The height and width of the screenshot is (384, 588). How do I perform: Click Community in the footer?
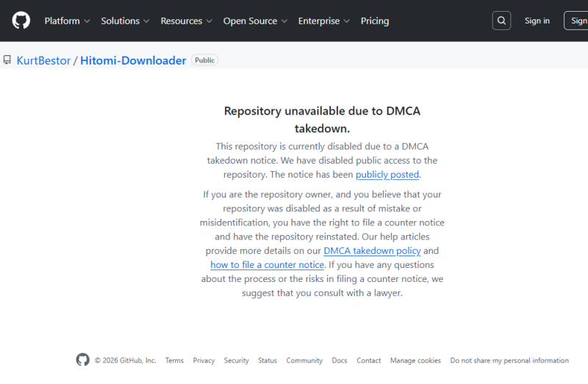[x=304, y=361]
